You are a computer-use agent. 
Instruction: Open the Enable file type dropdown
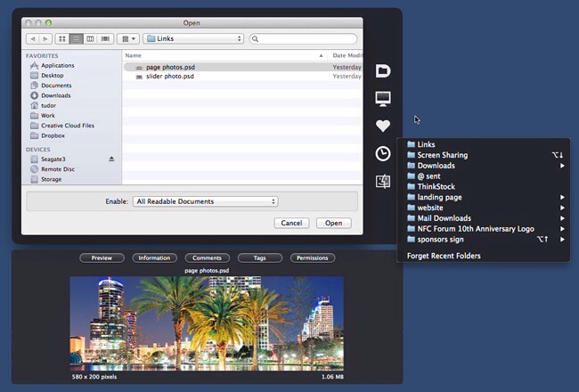[x=205, y=201]
